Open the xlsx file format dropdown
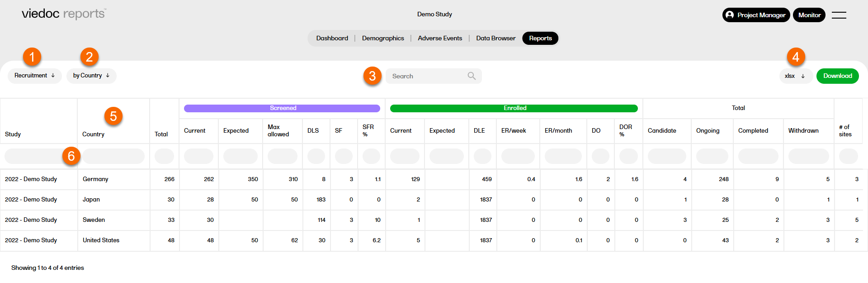Viewport: 868px width, 283px height. pos(795,76)
